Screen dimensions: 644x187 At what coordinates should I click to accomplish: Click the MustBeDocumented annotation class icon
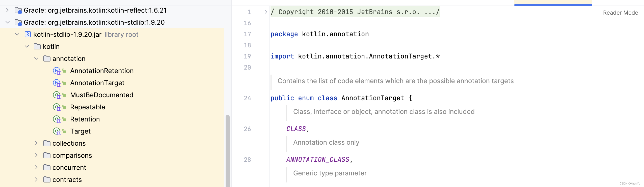click(x=57, y=95)
